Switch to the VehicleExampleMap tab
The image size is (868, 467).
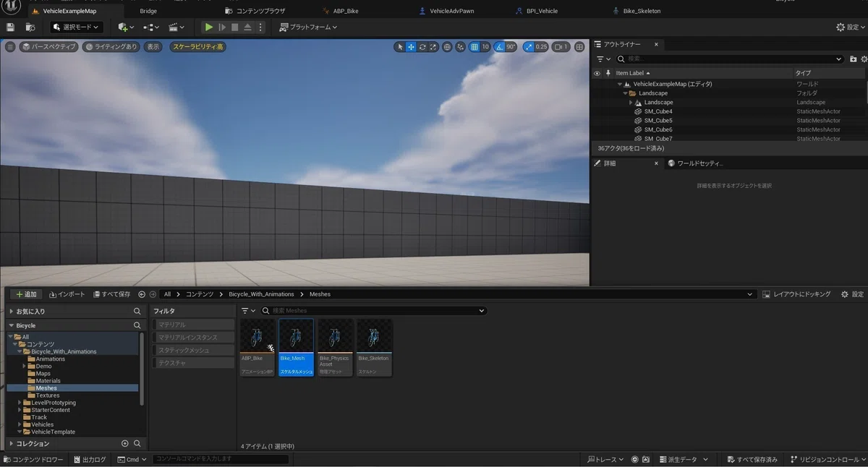coord(69,11)
